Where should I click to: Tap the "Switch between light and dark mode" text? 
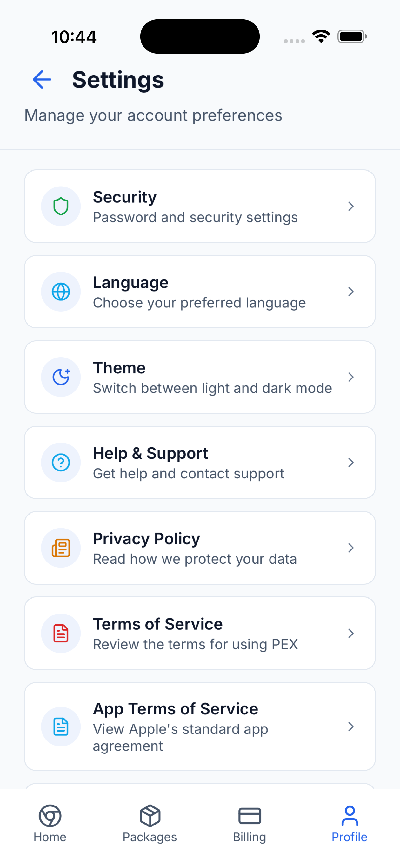click(x=212, y=388)
